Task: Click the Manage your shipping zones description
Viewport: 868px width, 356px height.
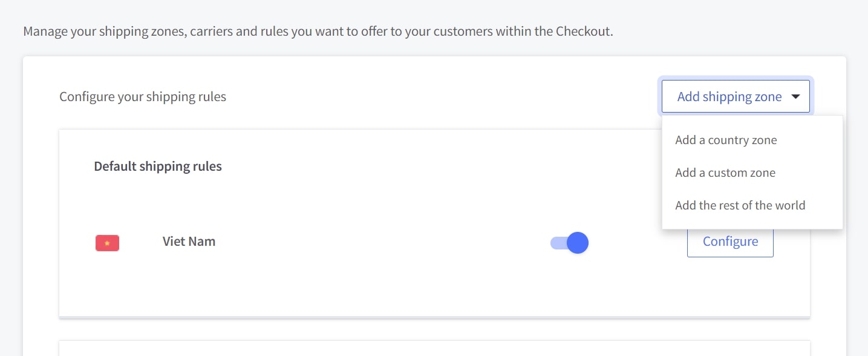Action: coord(318,31)
